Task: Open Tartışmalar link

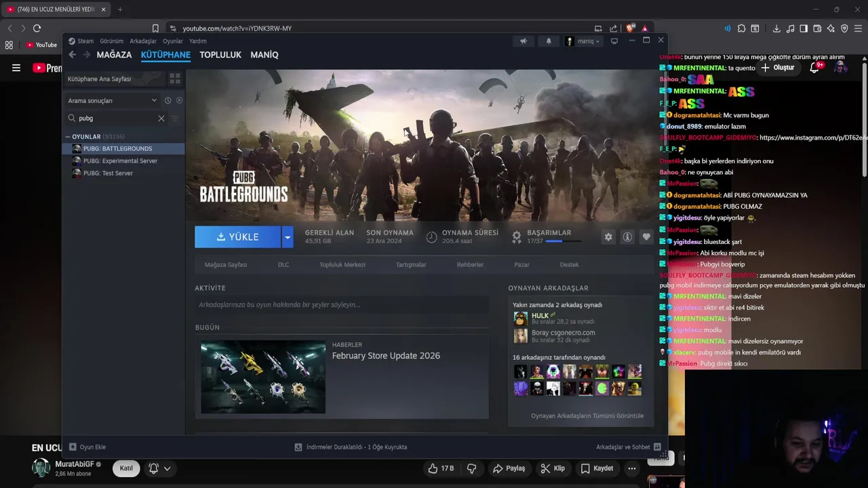Action: tap(411, 265)
